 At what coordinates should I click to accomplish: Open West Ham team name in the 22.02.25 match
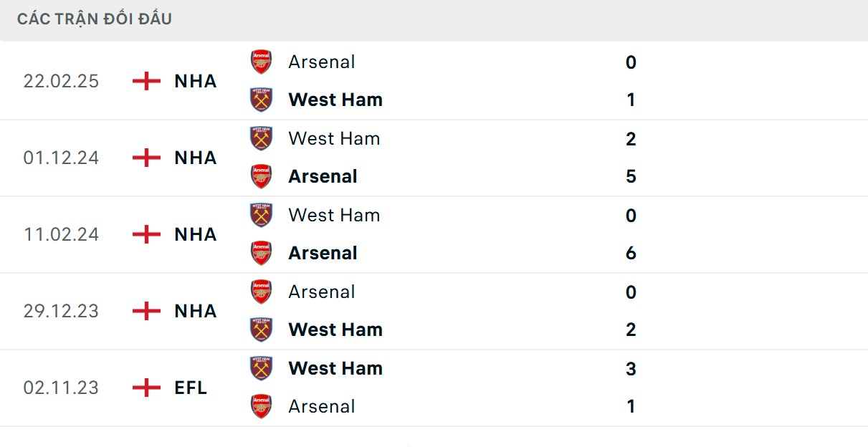point(335,100)
